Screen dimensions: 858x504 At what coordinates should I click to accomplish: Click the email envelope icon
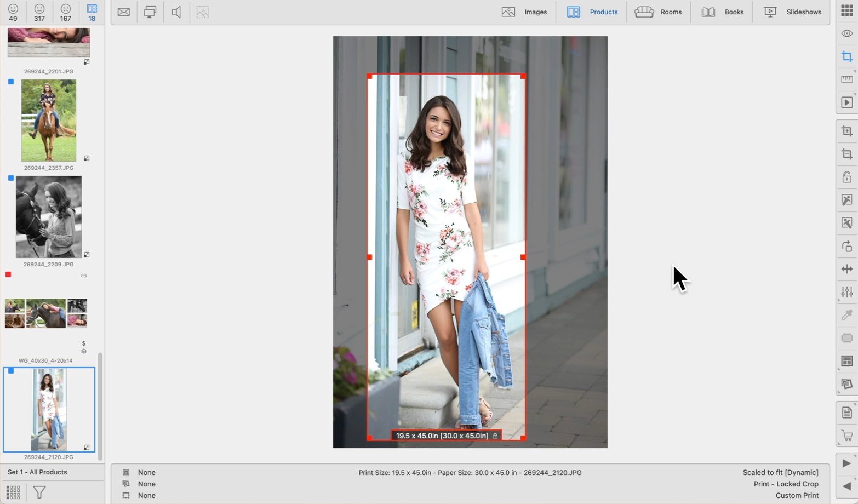coord(124,12)
